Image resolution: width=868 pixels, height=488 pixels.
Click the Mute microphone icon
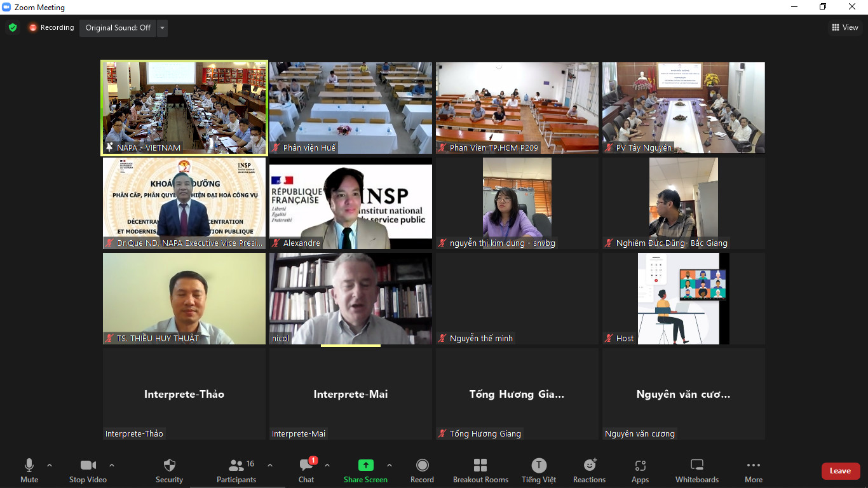[29, 465]
